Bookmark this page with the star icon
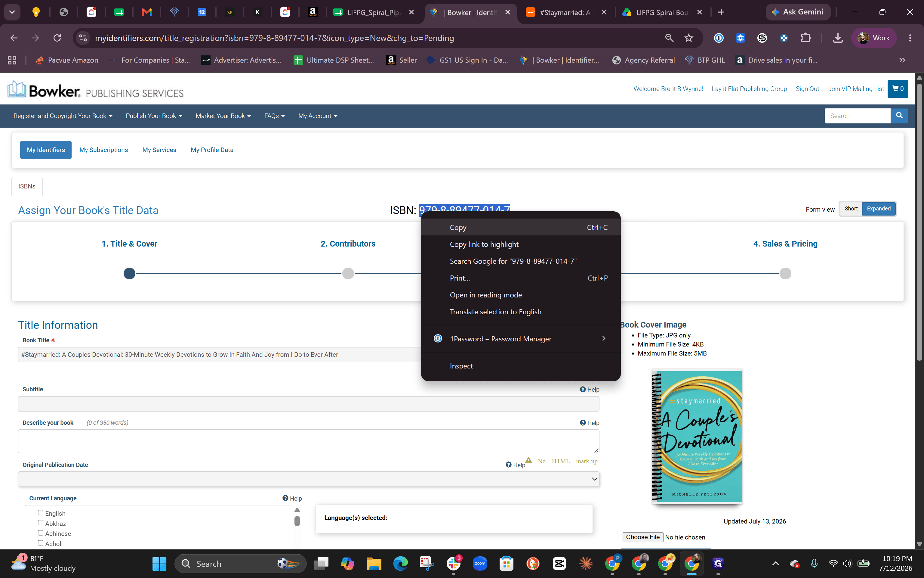Screen dimensions: 924x578 (689, 38)
